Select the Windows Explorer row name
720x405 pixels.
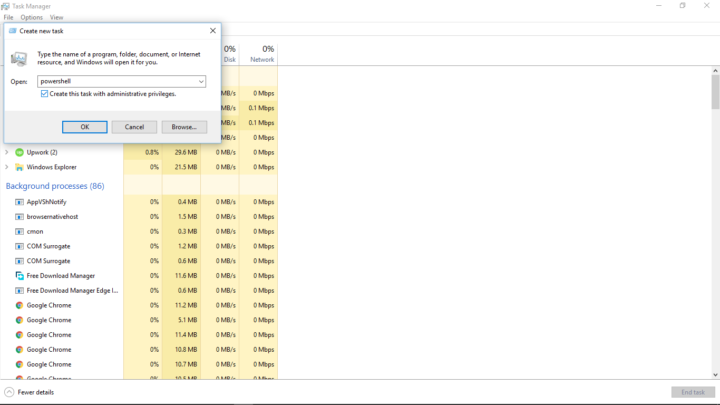(51, 167)
